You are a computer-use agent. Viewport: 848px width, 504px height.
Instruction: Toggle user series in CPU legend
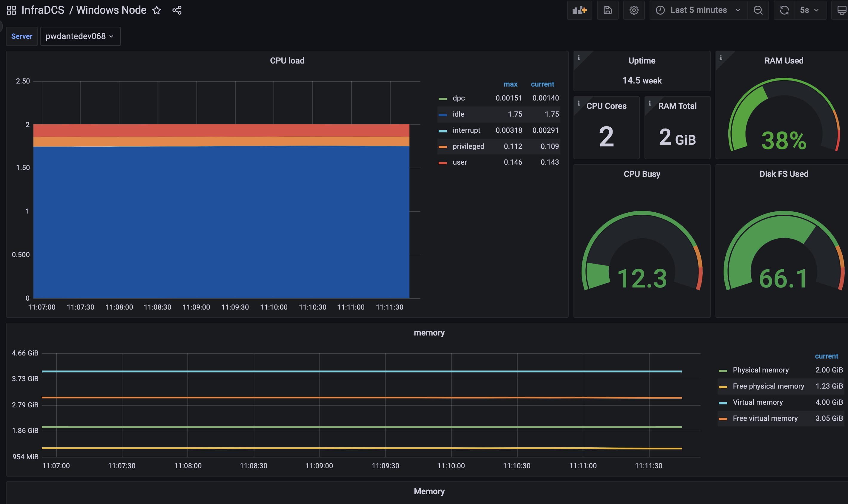[460, 162]
